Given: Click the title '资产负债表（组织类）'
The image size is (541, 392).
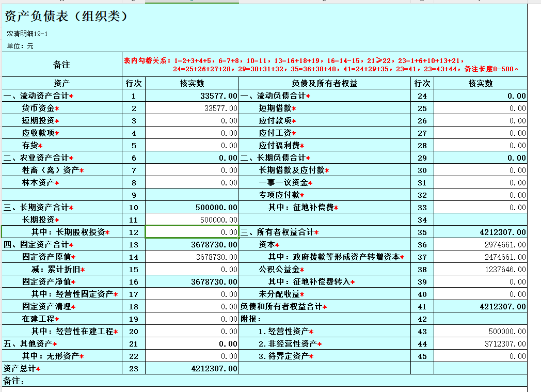Looking at the screenshot, I should 66,16.
